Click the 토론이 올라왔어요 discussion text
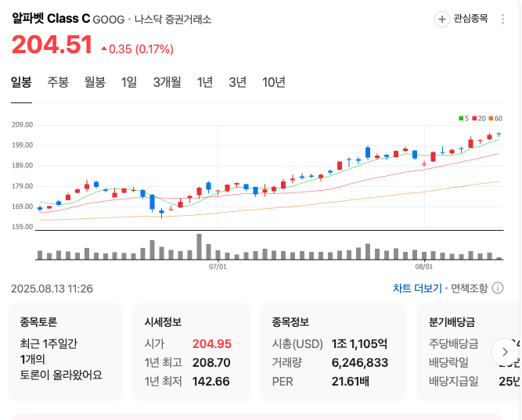The width and height of the screenshot is (522, 420). tap(61, 375)
